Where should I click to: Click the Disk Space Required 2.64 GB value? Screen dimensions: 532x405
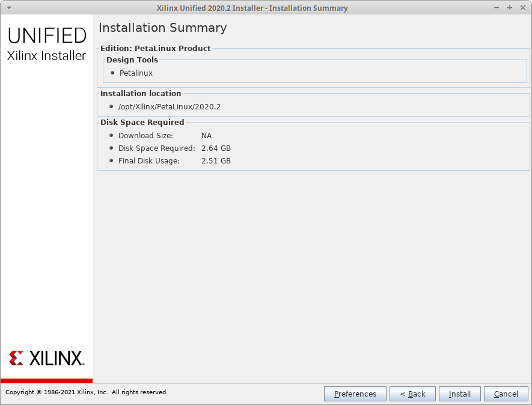coord(216,148)
